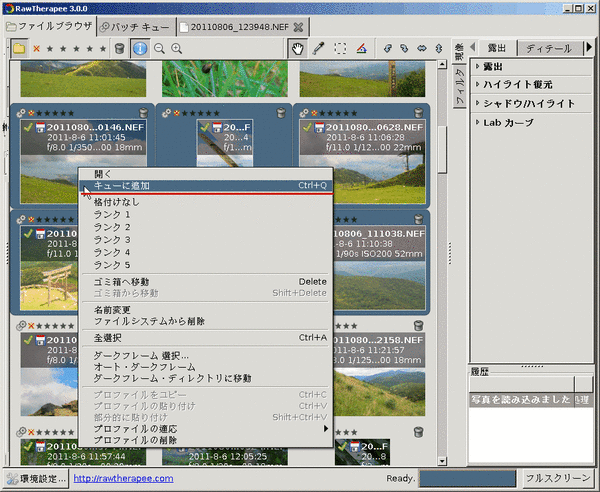
Task: Toggle the one-star rank filter in the toolbar
Action: point(50,49)
